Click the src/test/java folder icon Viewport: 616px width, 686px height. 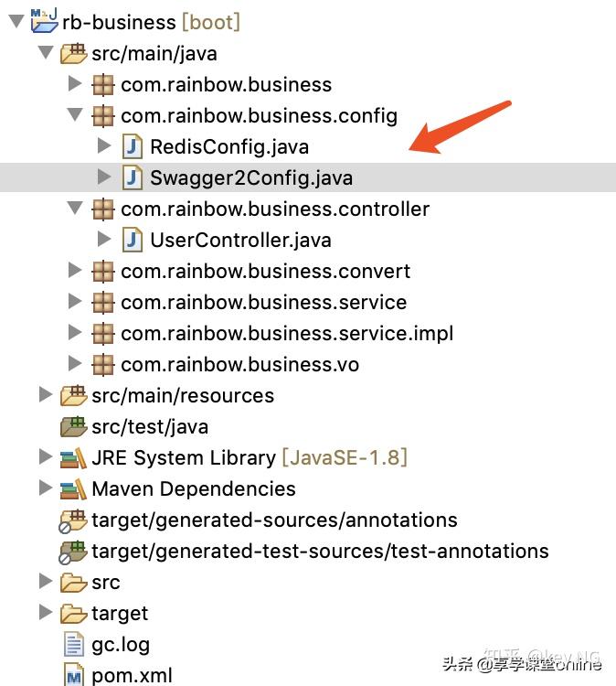73,426
